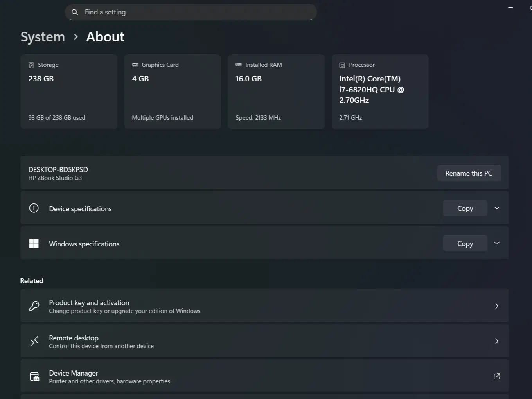This screenshot has height=399, width=532.
Task: Click the Remote desktop icon
Action: 34,341
